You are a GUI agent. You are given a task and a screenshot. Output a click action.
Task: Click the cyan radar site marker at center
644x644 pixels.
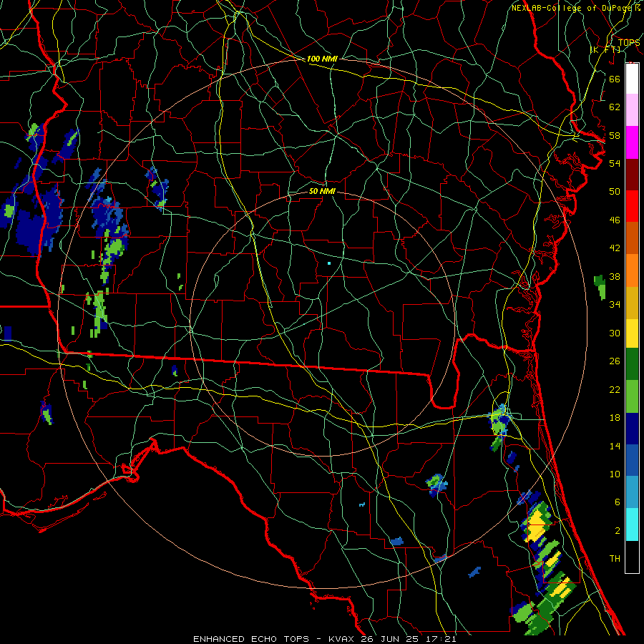(329, 263)
